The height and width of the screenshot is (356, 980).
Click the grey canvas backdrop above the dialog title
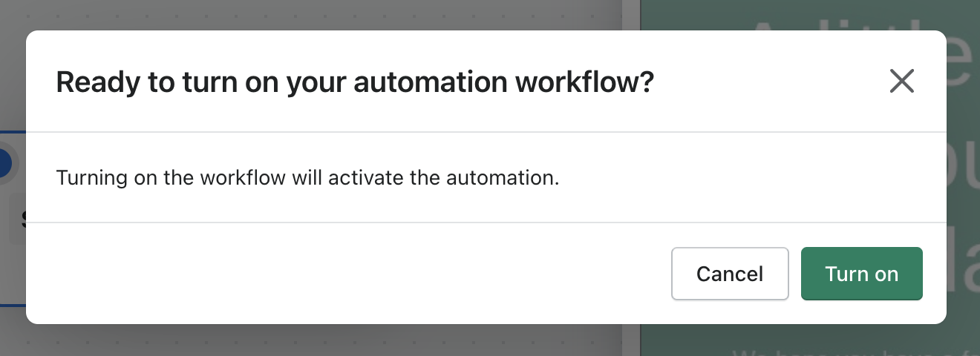[x=297, y=15]
